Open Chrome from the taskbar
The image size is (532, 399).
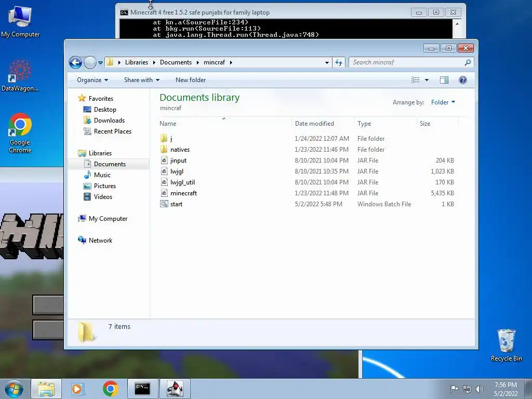pos(110,389)
